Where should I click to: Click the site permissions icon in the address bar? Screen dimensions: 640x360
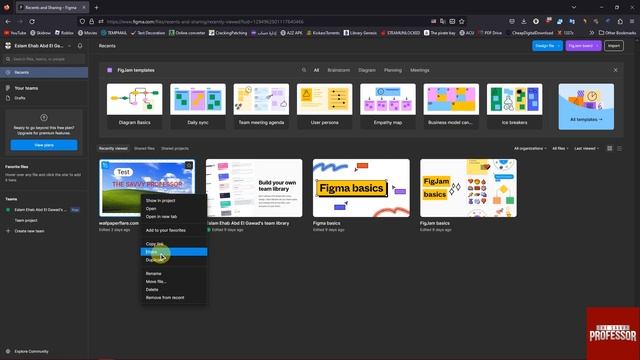(x=101, y=21)
